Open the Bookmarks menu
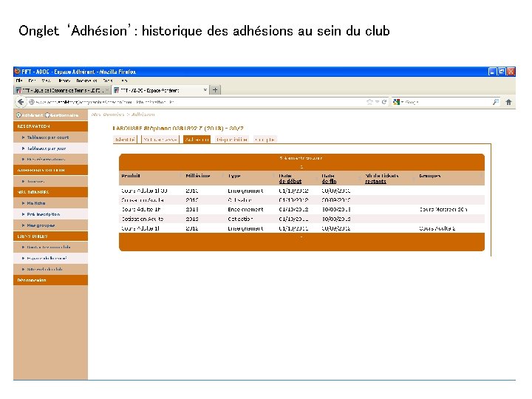Screen dimensions: 532x399 [86, 81]
